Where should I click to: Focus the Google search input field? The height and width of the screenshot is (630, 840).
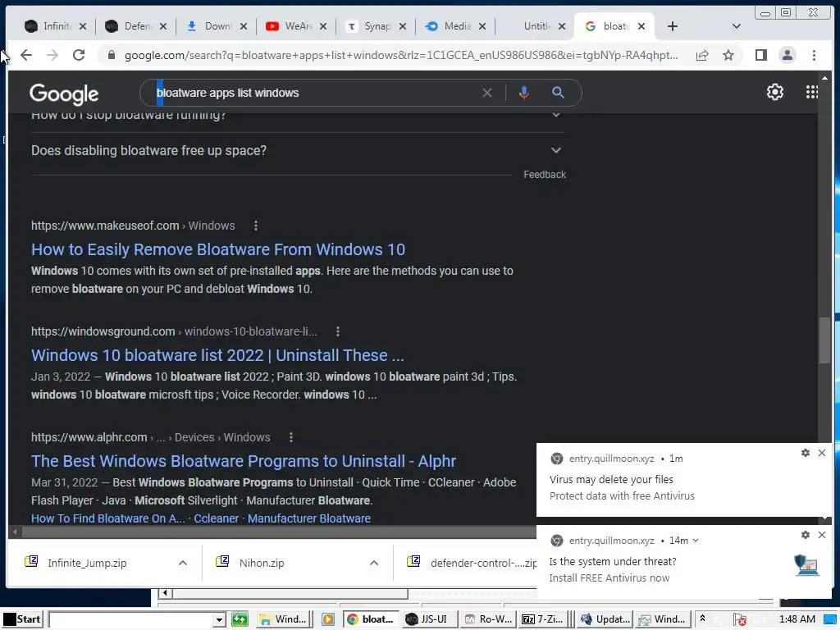[316, 93]
